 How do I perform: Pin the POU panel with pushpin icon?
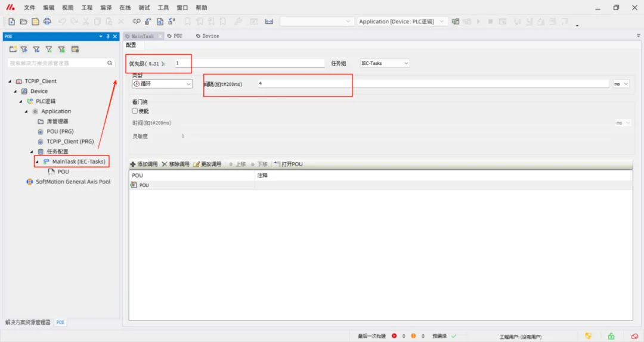[x=108, y=36]
